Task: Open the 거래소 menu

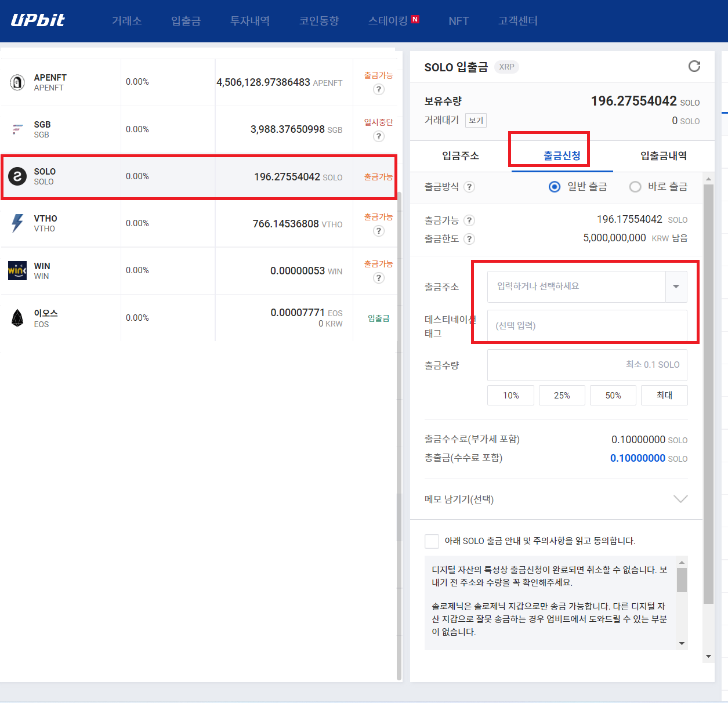Action: coord(126,21)
